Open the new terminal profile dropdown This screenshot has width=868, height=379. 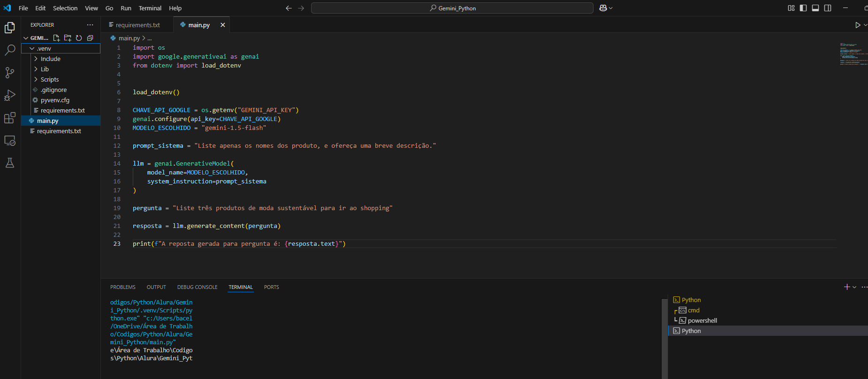pyautogui.click(x=854, y=287)
